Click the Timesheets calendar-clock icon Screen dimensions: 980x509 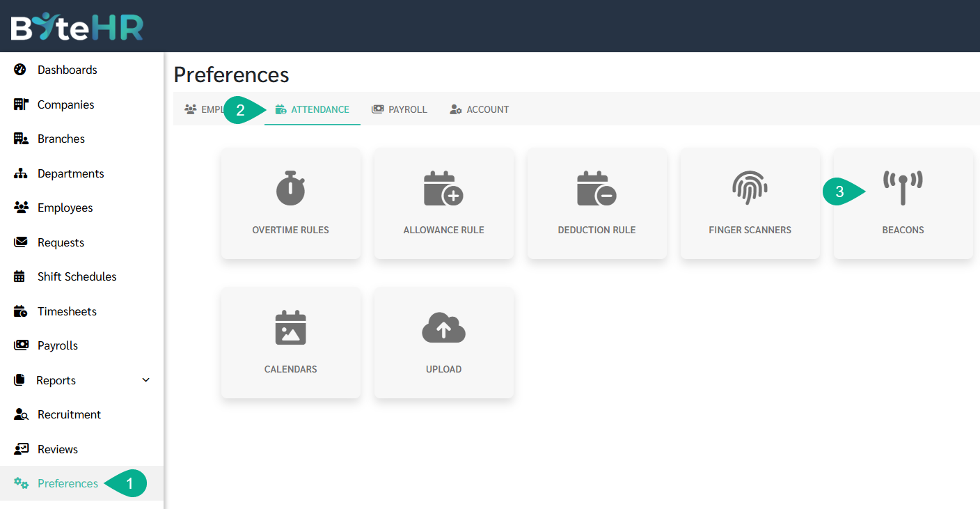tap(20, 311)
